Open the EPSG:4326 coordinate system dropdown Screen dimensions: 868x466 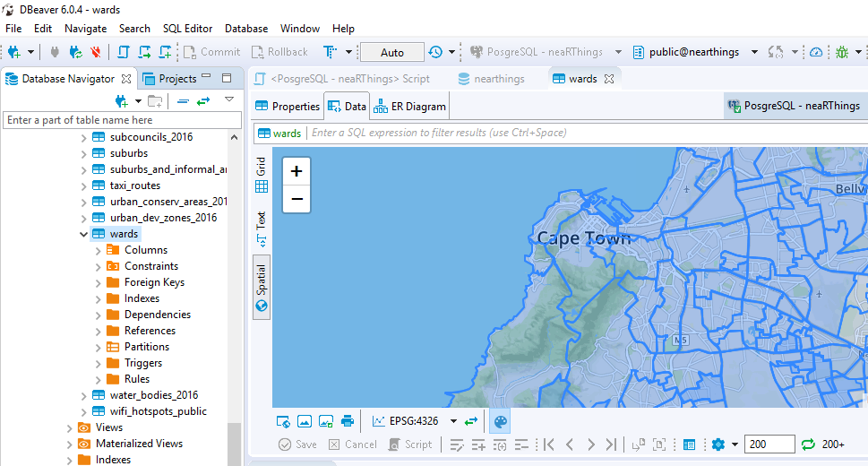[453, 422]
